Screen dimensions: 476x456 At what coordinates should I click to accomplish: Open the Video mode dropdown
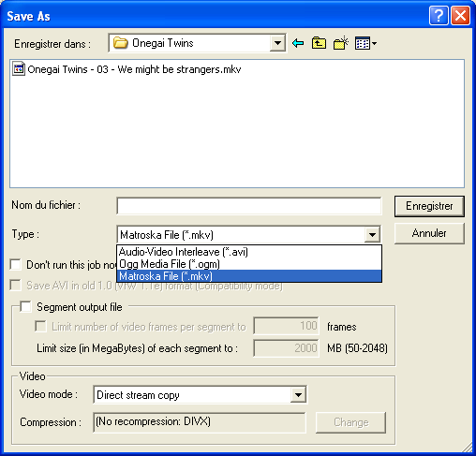[x=298, y=395]
